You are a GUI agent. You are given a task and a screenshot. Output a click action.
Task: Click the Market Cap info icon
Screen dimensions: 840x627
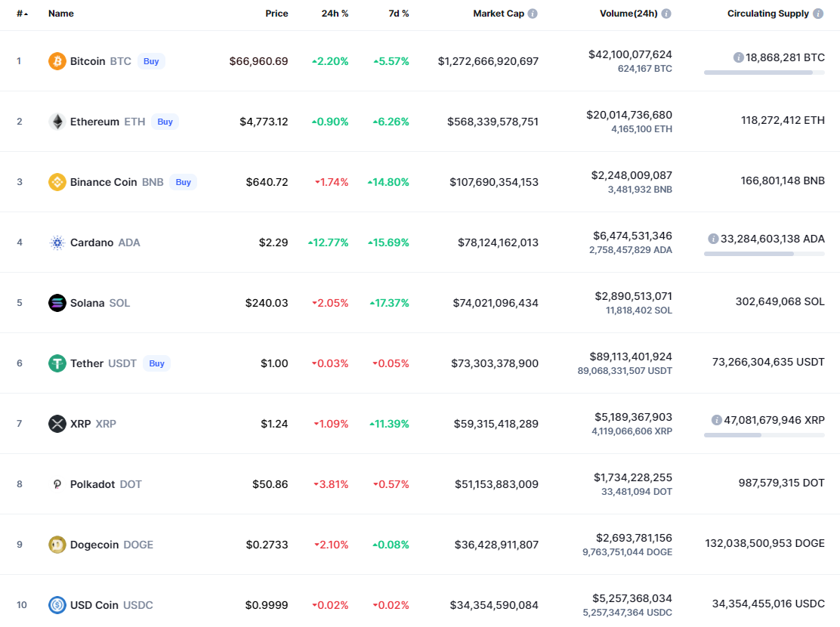click(x=533, y=14)
